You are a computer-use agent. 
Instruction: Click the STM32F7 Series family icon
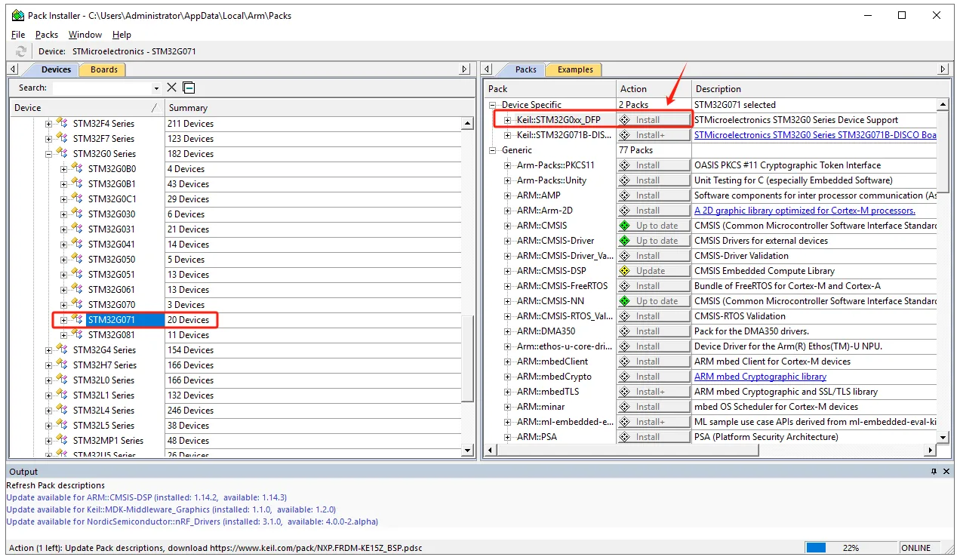[62, 138]
